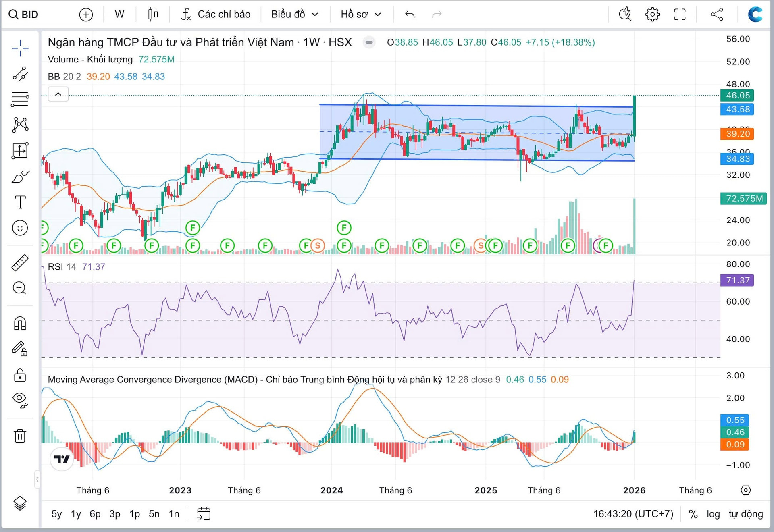Share the chart via share icon
The width and height of the screenshot is (774, 532).
coord(717,15)
